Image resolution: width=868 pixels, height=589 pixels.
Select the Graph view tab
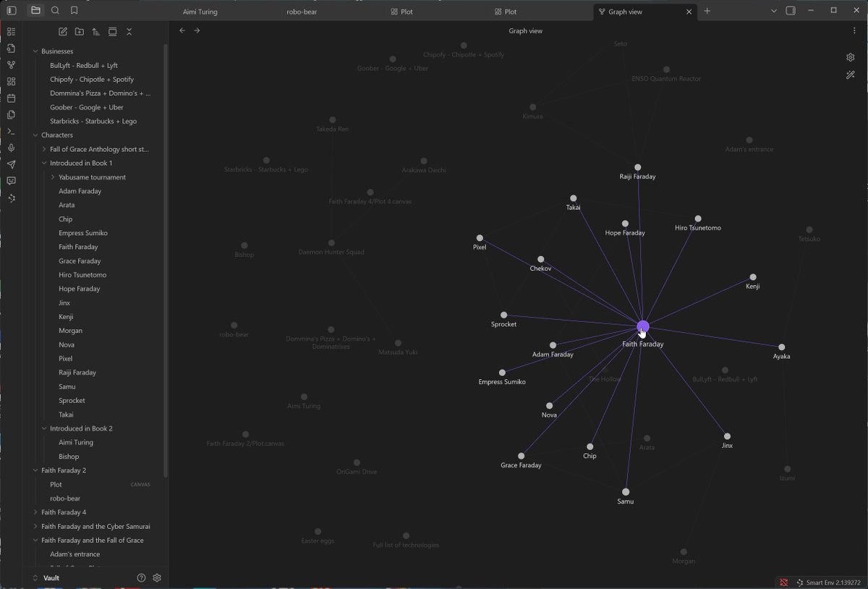coord(625,12)
